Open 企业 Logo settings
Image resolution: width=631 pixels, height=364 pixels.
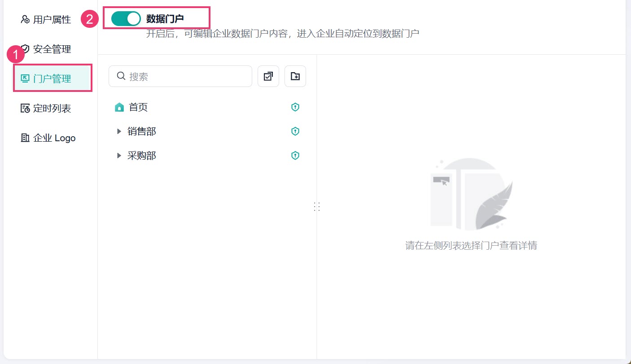pos(48,138)
